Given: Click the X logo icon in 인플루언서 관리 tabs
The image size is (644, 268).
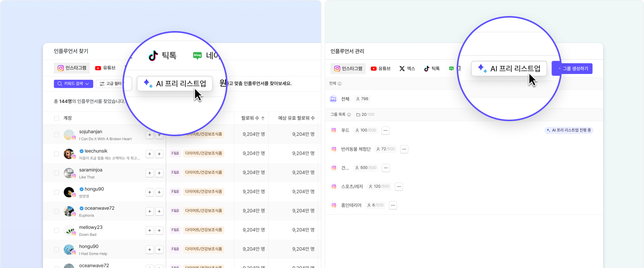Looking at the screenshot, I should coord(402,69).
